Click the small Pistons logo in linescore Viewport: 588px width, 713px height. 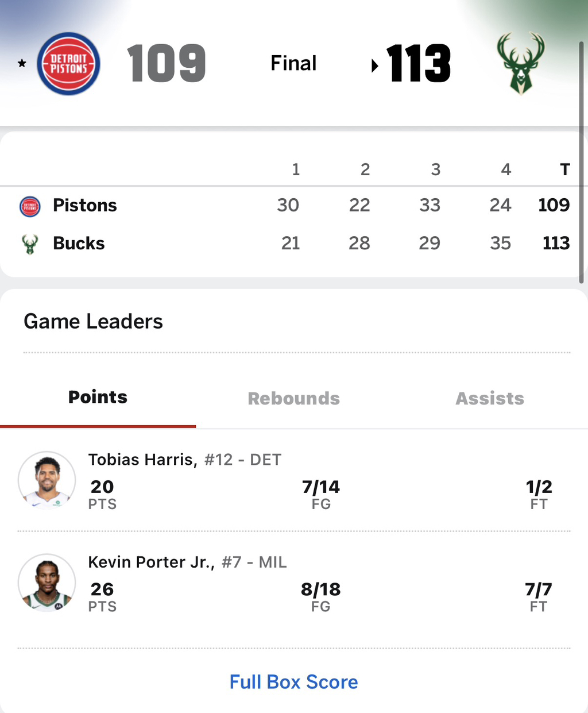click(30, 206)
